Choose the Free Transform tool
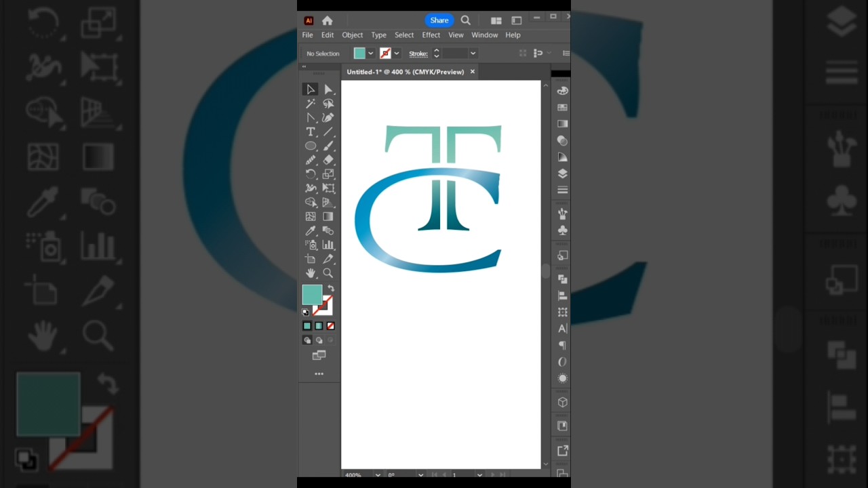868x488 pixels. point(328,188)
